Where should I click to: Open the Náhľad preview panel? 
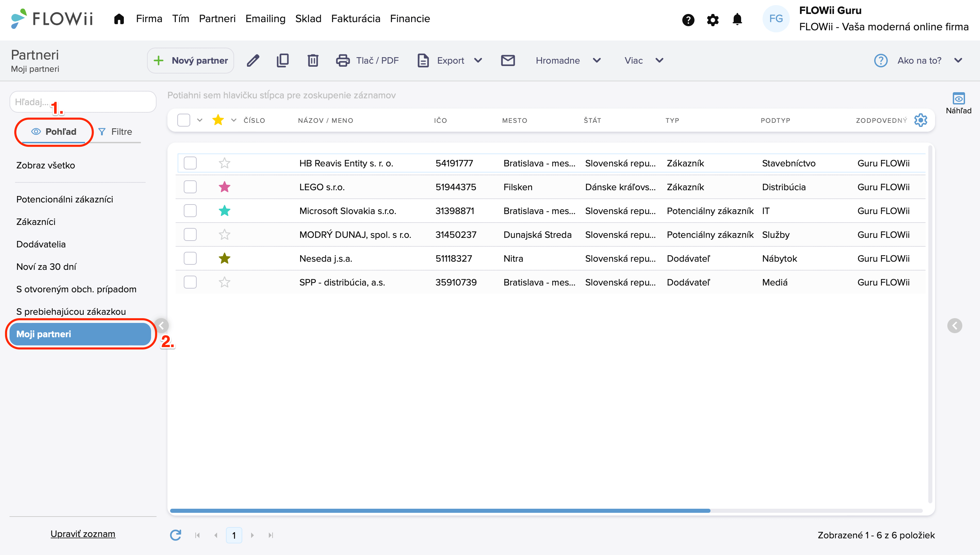958,103
